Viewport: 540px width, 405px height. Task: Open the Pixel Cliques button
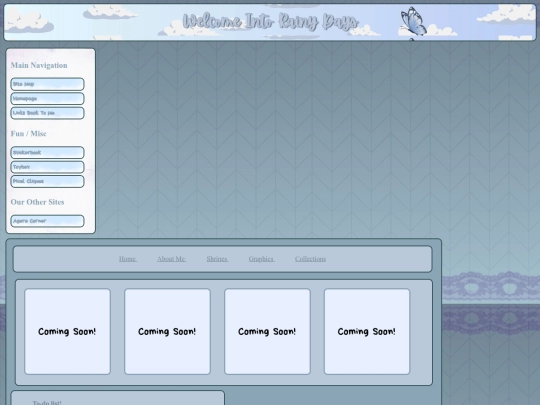pyautogui.click(x=47, y=181)
